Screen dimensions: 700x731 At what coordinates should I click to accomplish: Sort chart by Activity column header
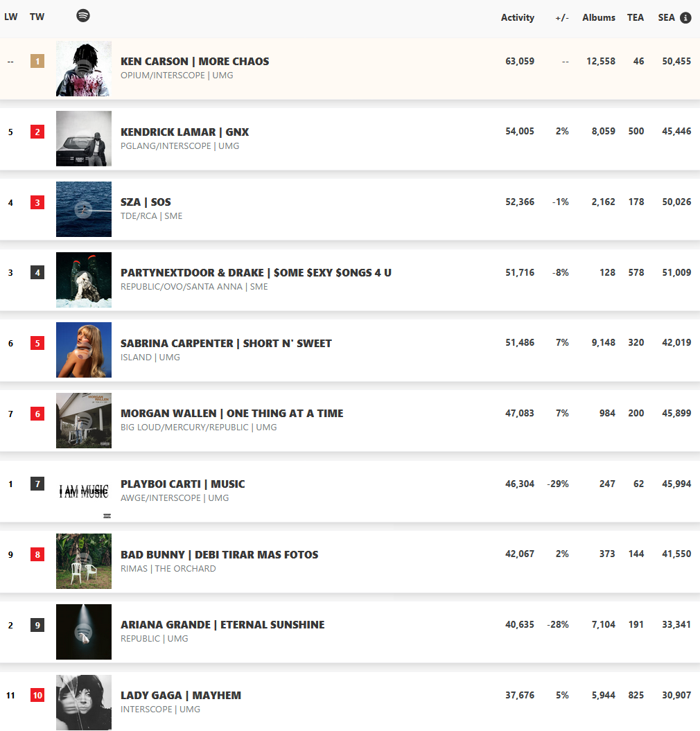coord(518,18)
